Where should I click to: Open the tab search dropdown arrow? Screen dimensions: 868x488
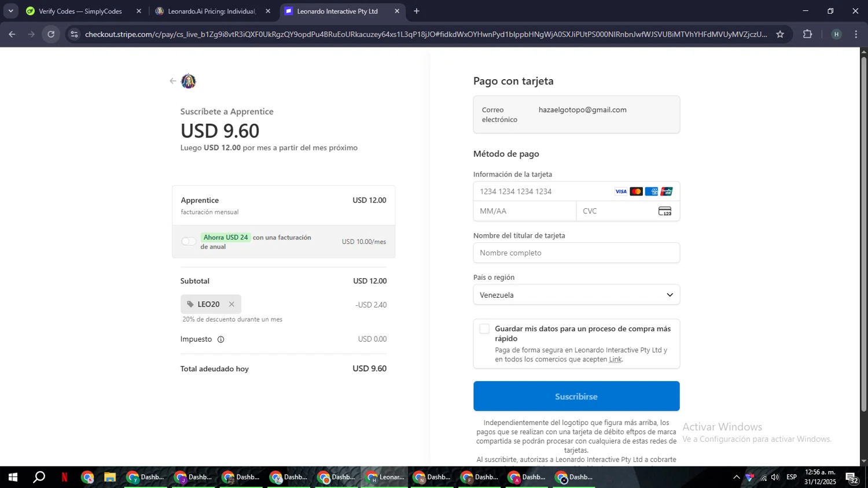(x=10, y=11)
